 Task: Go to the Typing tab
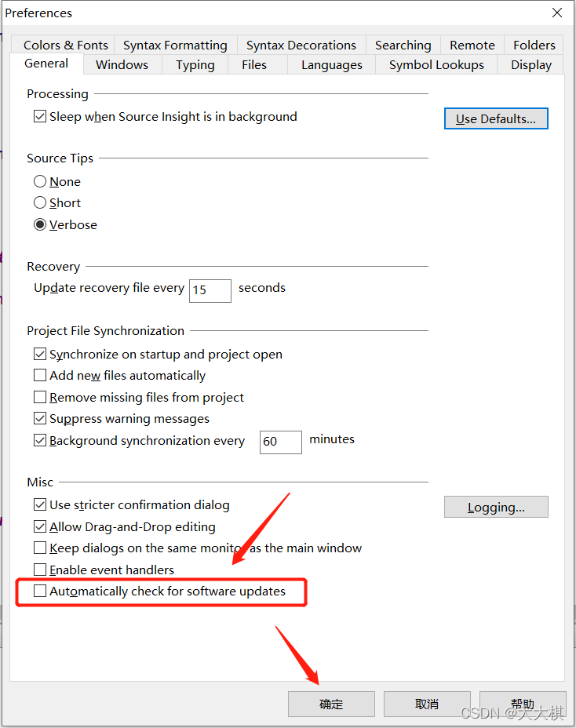[x=195, y=64]
